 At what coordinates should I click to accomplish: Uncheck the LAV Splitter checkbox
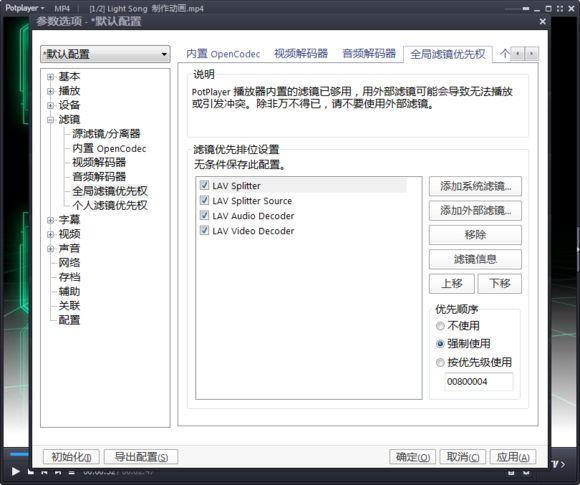pos(204,185)
